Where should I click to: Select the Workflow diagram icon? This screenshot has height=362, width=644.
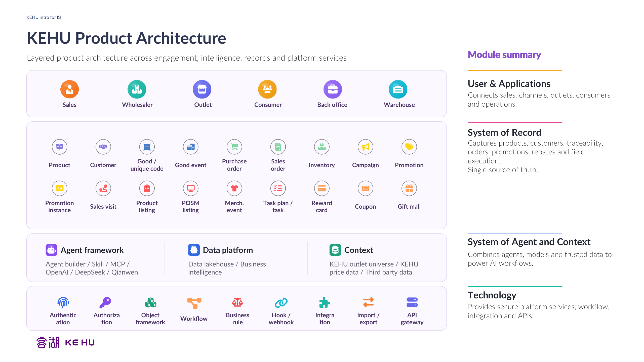(194, 303)
